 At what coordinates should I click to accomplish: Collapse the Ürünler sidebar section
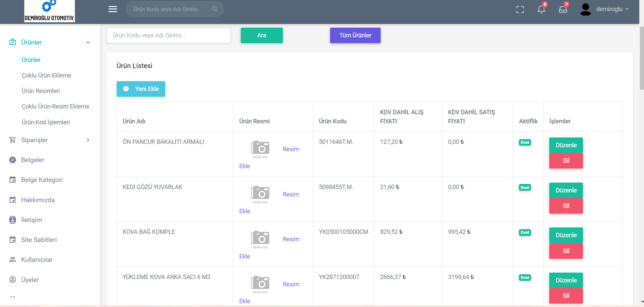click(88, 42)
